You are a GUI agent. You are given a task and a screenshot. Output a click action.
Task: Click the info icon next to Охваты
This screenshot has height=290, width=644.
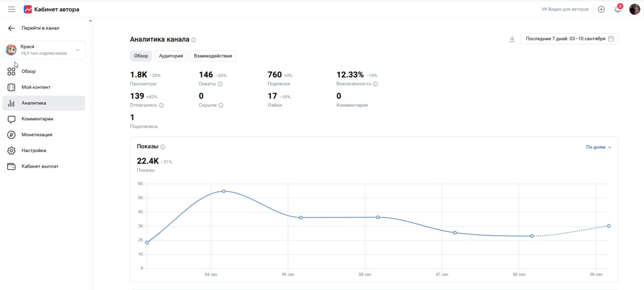point(220,84)
